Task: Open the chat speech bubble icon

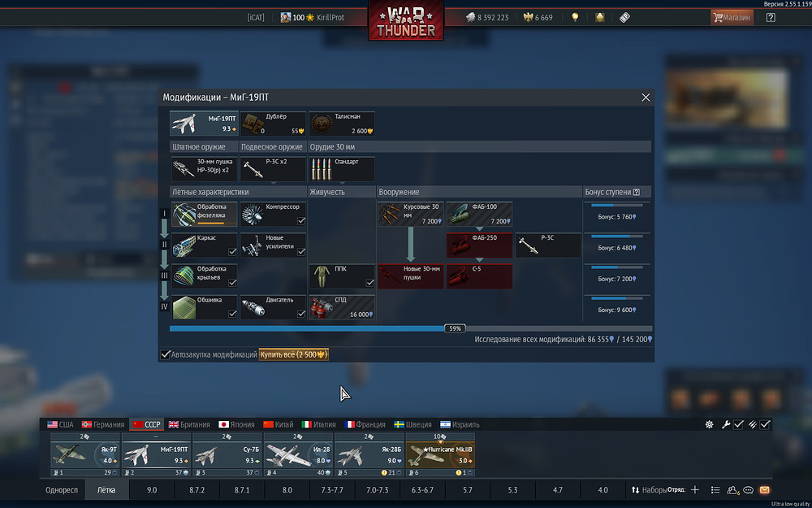Action: click(x=749, y=490)
